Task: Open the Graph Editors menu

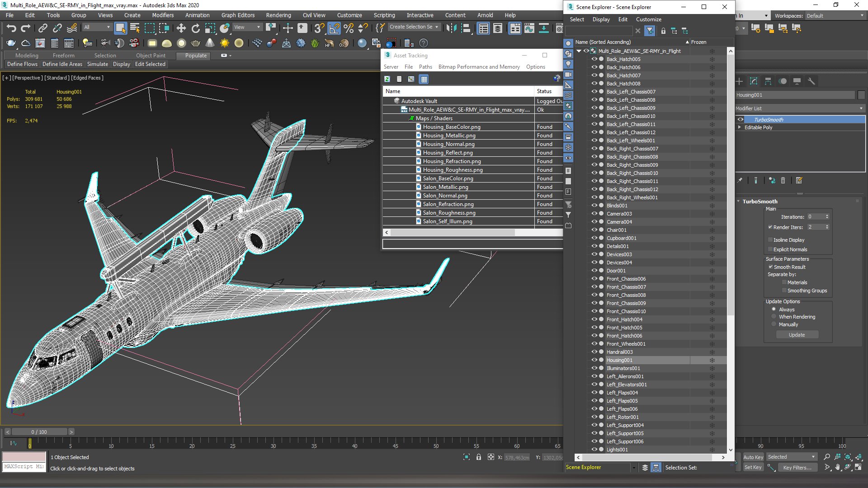Action: click(x=238, y=15)
